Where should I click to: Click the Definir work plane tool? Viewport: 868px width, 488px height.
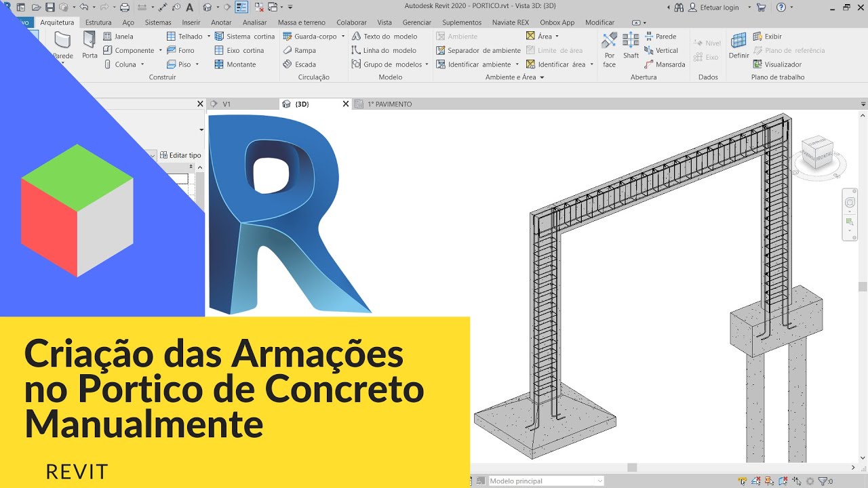(738, 45)
